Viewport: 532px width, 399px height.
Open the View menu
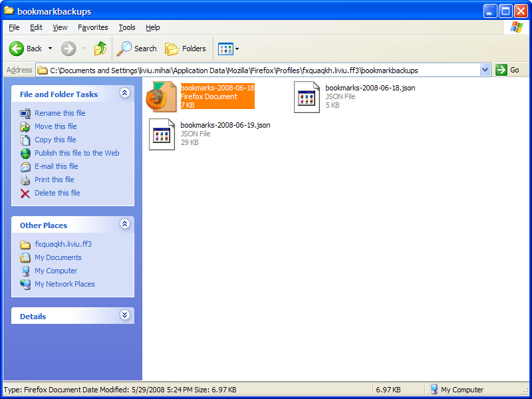[x=60, y=27]
